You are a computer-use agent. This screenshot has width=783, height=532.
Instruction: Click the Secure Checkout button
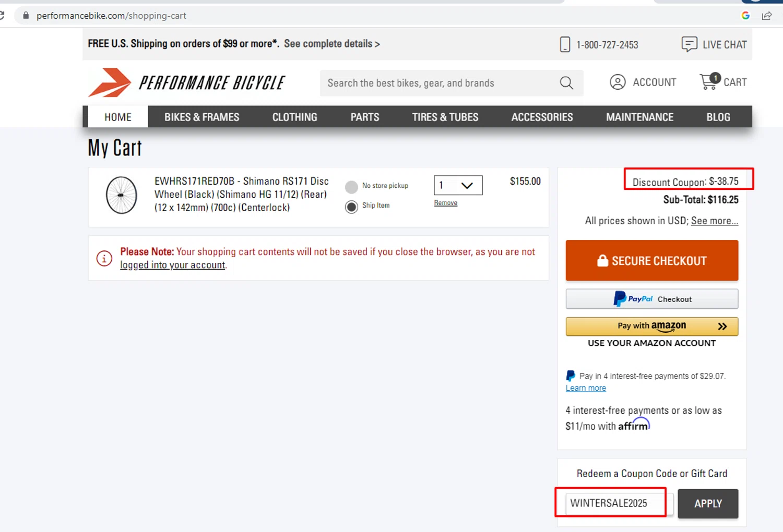click(652, 260)
